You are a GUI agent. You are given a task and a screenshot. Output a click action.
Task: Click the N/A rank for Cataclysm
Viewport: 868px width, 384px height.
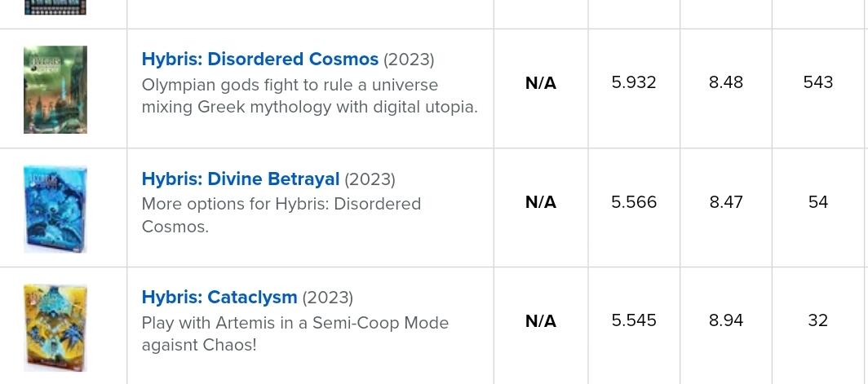[540, 321]
